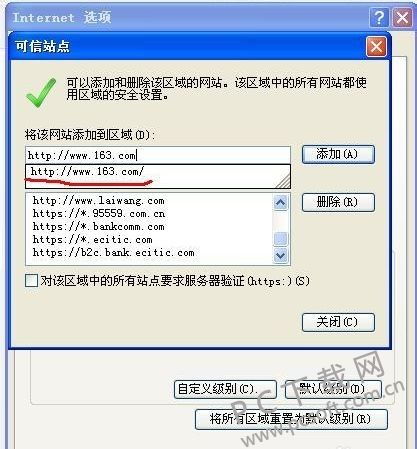
Task: Select https://b2c.bank.ecitic.com list entry
Action: pyautogui.click(x=113, y=253)
